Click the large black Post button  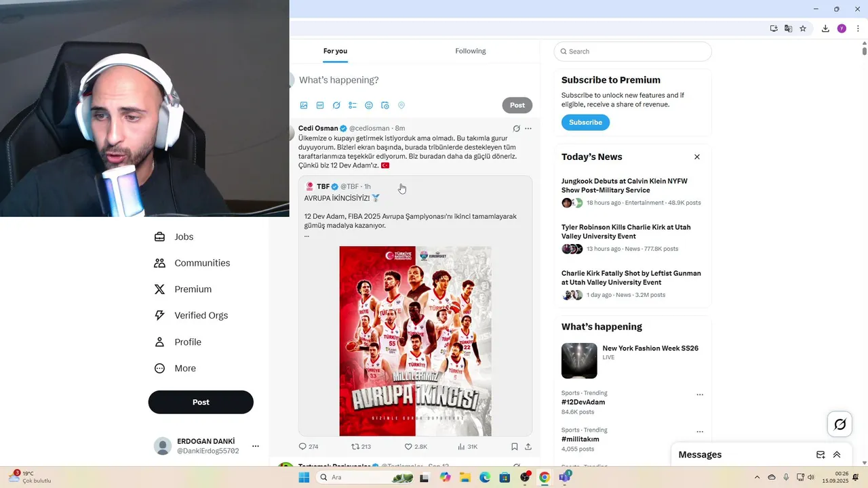(x=201, y=402)
